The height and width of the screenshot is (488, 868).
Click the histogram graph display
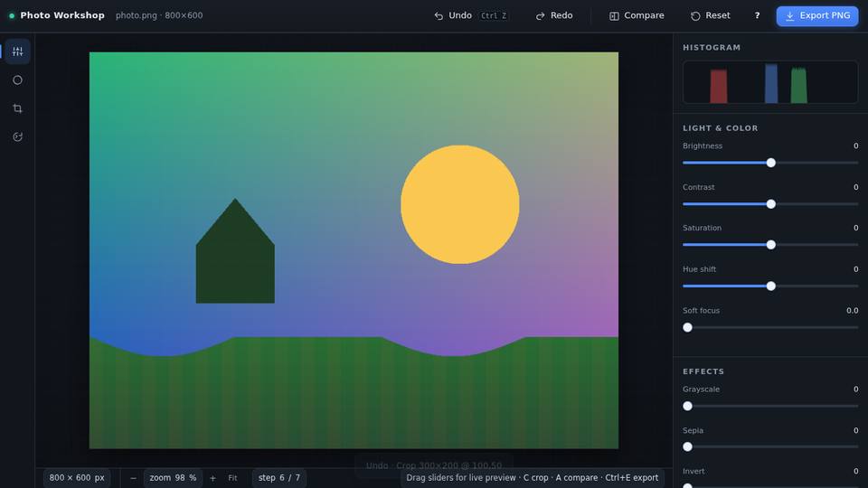(x=770, y=82)
